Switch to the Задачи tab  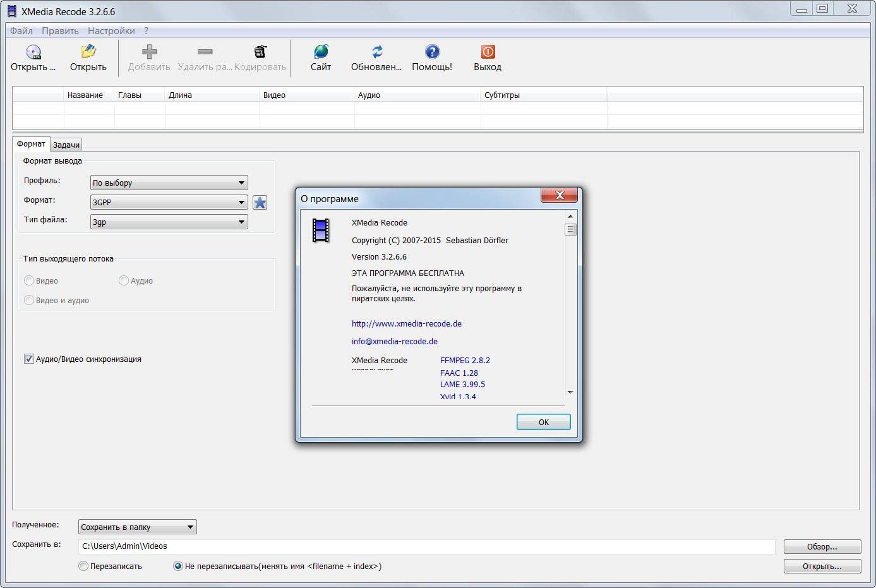pos(66,145)
